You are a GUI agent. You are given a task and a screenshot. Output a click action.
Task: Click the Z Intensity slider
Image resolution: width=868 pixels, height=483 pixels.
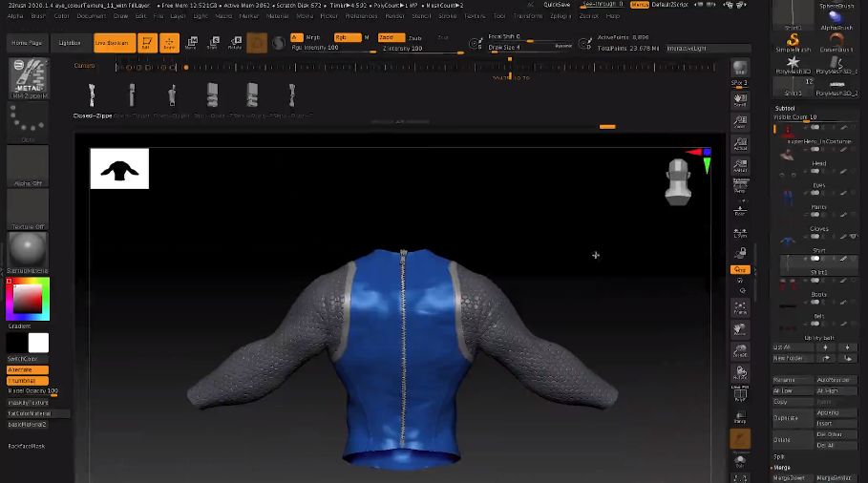[x=422, y=48]
